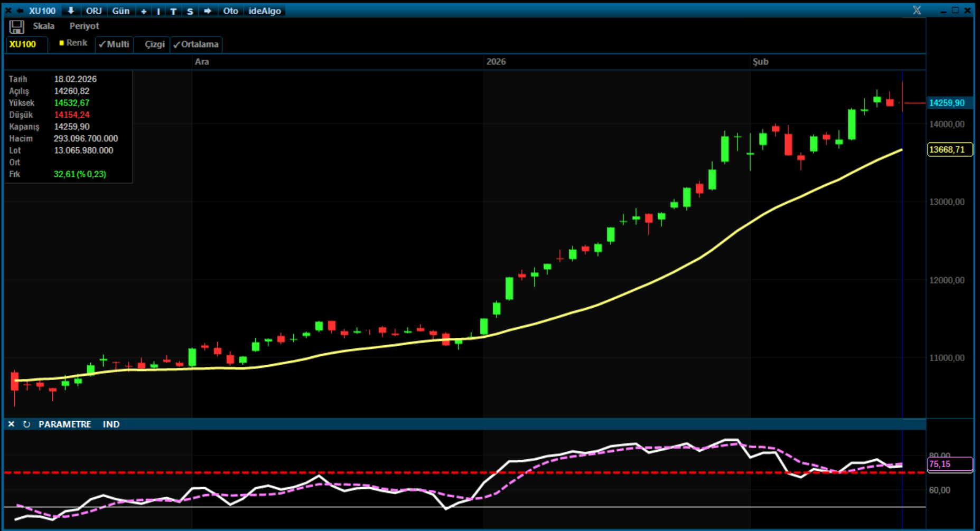Open the Gün period dropdown
The height and width of the screenshot is (531, 980).
coord(120,11)
